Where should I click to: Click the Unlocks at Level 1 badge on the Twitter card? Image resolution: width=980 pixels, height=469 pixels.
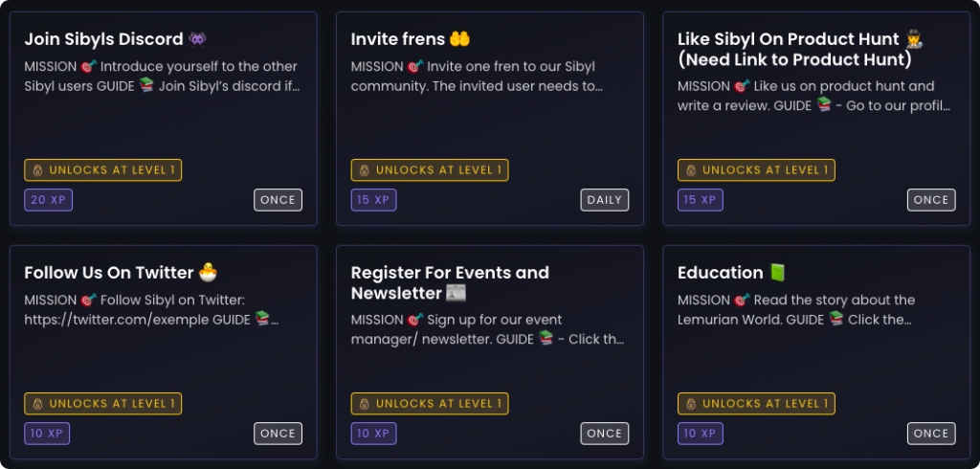point(103,404)
